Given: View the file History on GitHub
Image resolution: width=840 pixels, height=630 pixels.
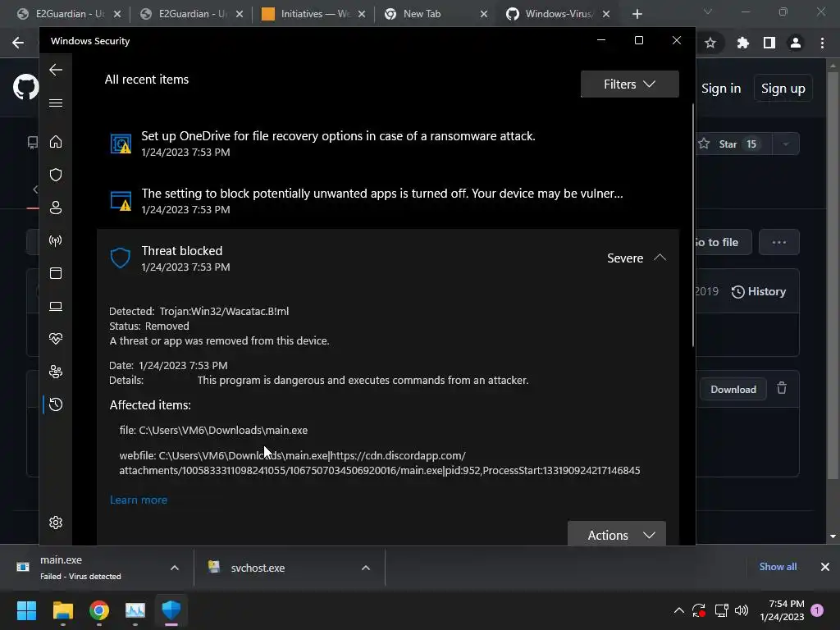Looking at the screenshot, I should click(x=759, y=291).
